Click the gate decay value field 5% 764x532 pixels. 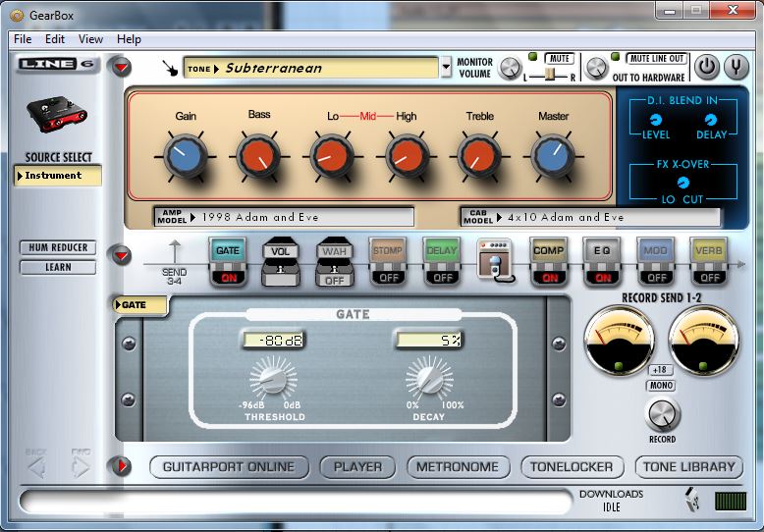[x=428, y=340]
